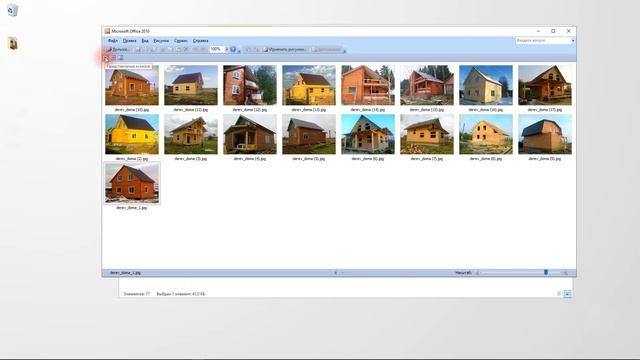Viewport: 640px width, 360px height.
Task: Open the Рисунок menu
Action: coord(161,41)
